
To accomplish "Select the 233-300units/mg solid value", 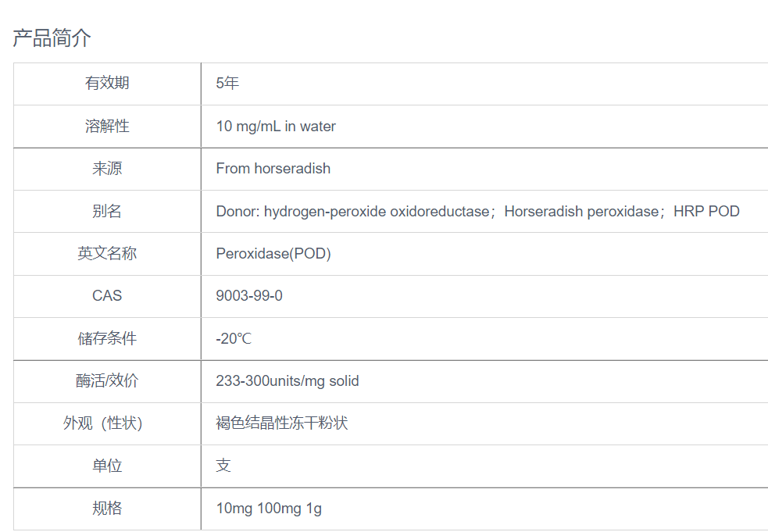I will [x=288, y=380].
